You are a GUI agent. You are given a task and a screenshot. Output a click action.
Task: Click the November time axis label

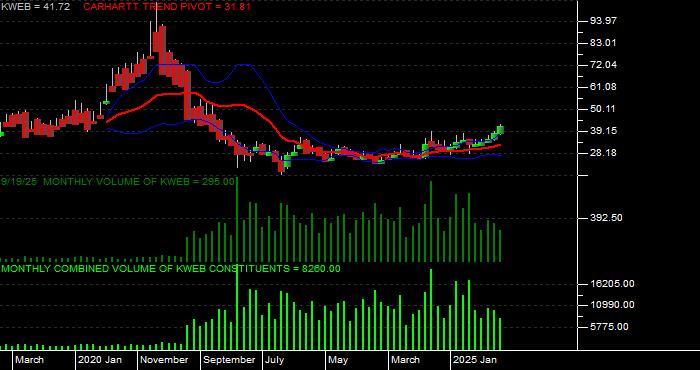[x=163, y=360]
